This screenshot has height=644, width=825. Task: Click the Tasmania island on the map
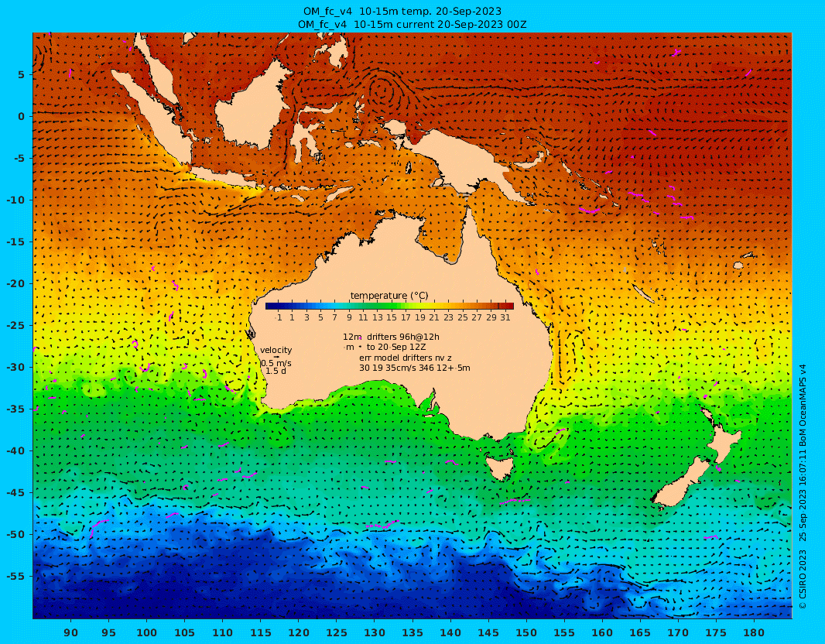pyautogui.click(x=498, y=468)
